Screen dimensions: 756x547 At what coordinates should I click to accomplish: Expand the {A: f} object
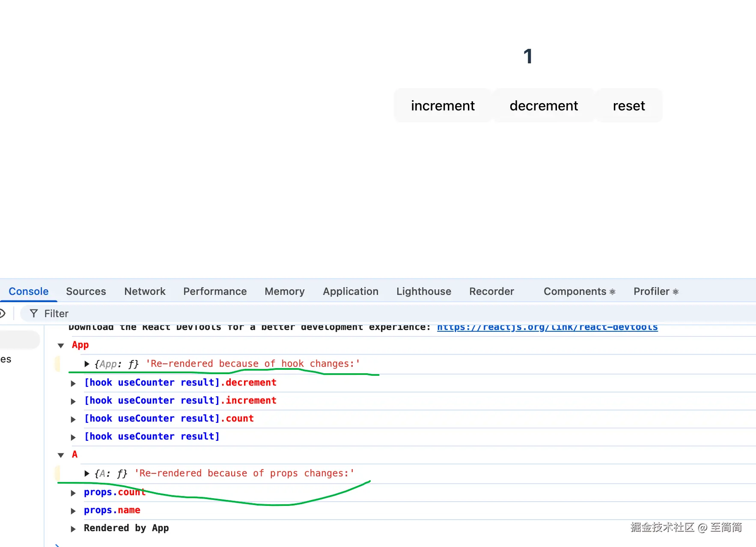[x=87, y=473]
